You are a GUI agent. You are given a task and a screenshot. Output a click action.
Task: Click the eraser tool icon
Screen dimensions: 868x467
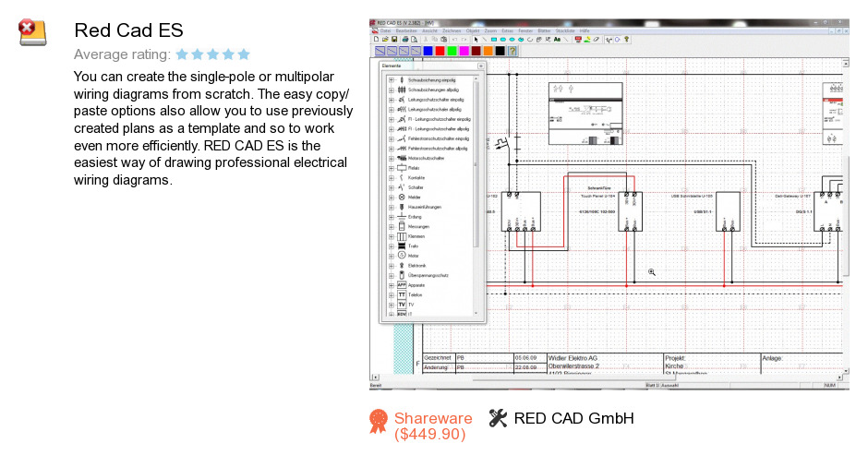pyautogui.click(x=597, y=40)
